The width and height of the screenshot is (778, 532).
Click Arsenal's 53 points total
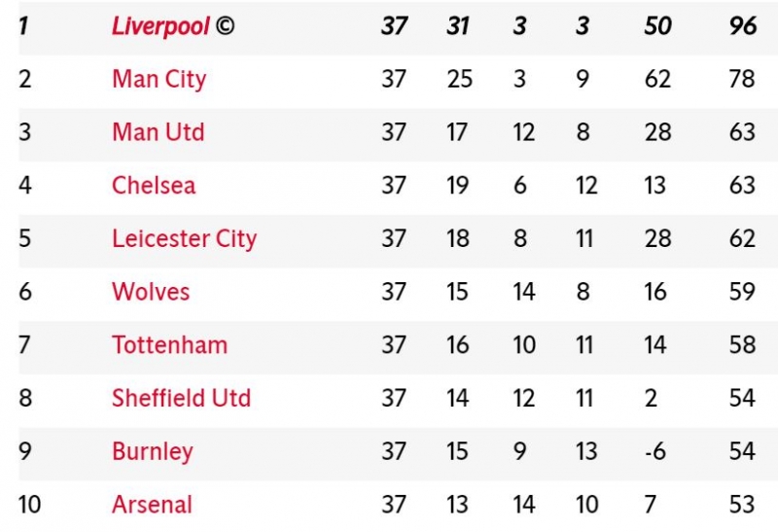point(742,504)
